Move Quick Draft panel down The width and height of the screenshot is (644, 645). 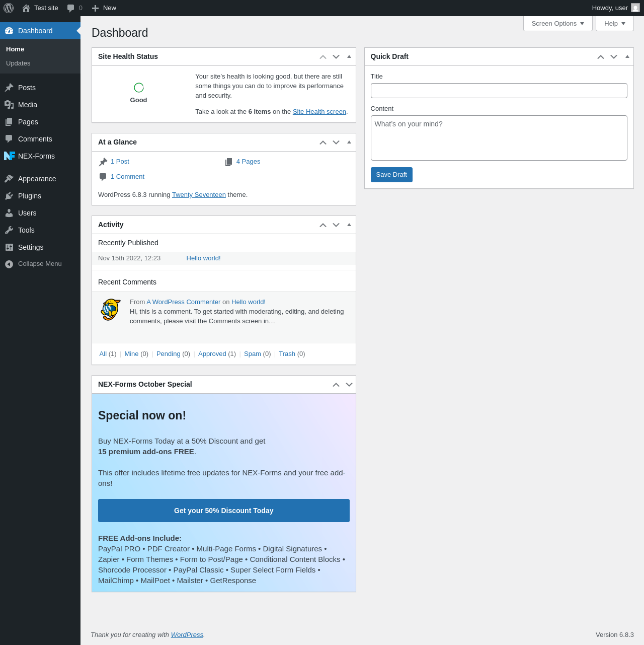click(x=614, y=57)
